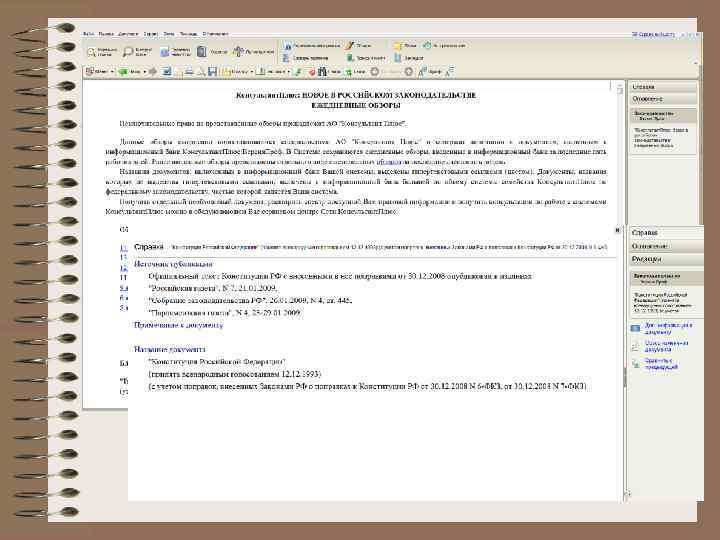
Task: Click the Название документа heading link
Action: (x=169, y=349)
